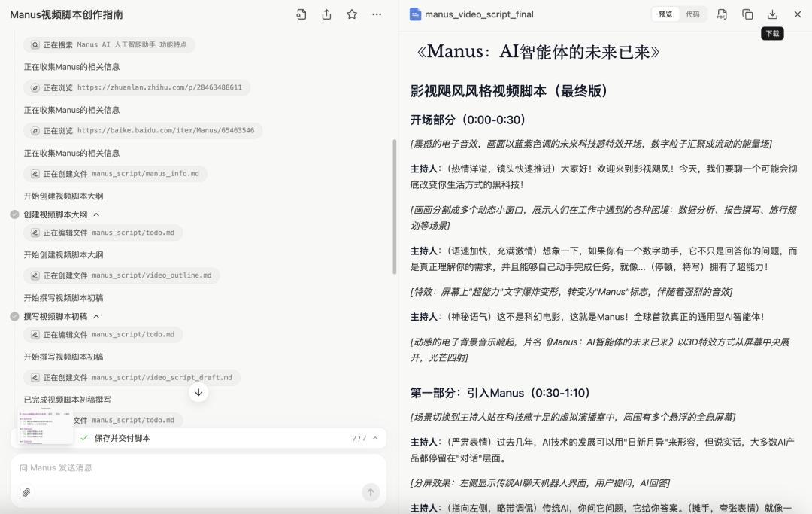Open the three-dot more options menu

[377, 14]
